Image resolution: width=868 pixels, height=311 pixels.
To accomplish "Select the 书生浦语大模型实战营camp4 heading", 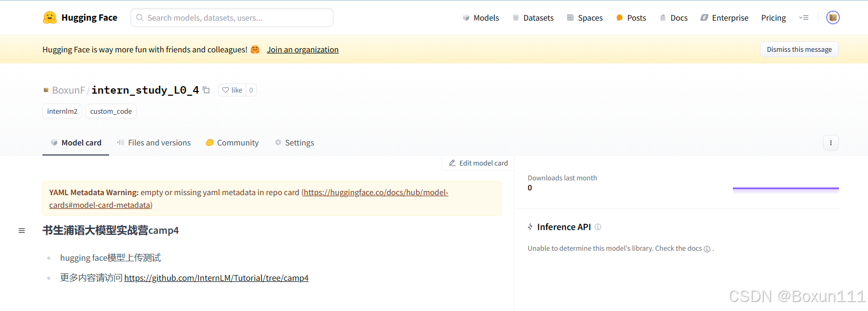I will (x=111, y=231).
